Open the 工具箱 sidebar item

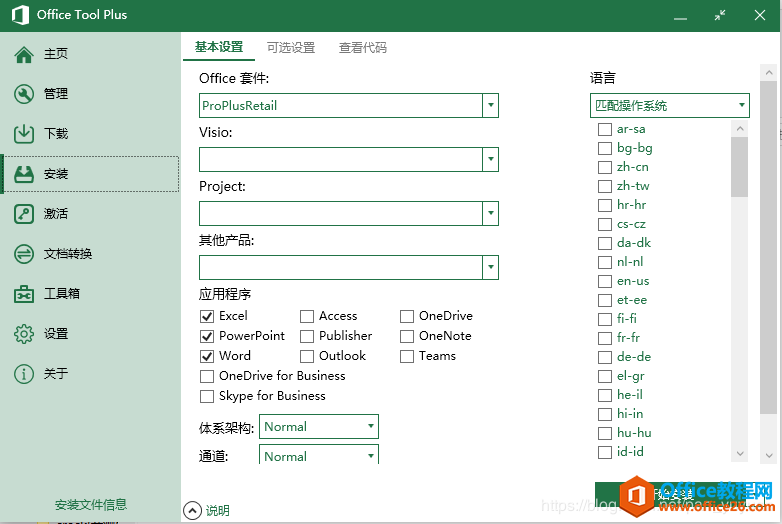[91, 294]
